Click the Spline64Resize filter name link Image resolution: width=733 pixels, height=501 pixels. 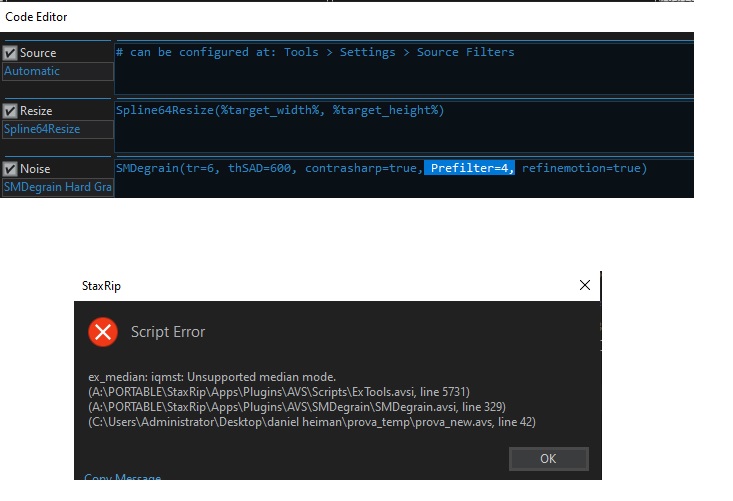(x=58, y=129)
